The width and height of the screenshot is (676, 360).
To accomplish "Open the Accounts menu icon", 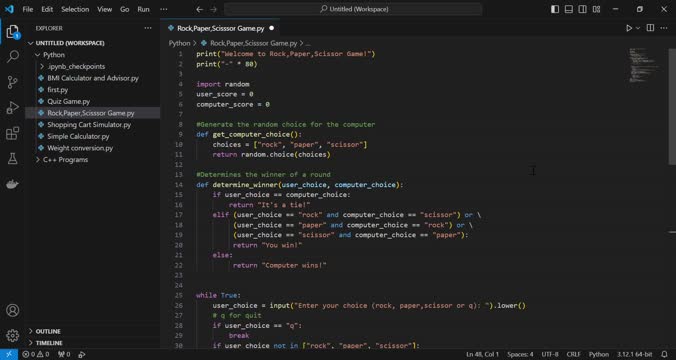I will 13,310.
